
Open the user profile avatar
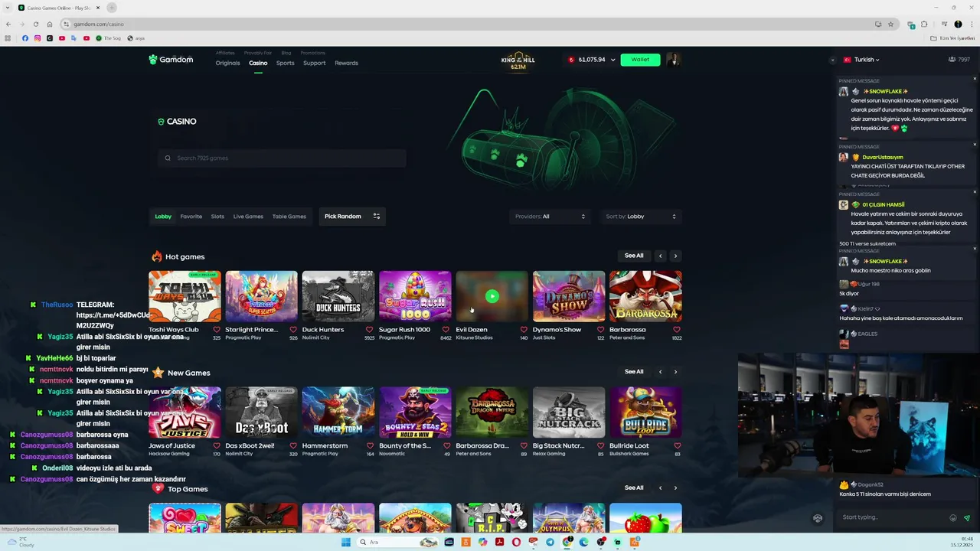pyautogui.click(x=674, y=60)
